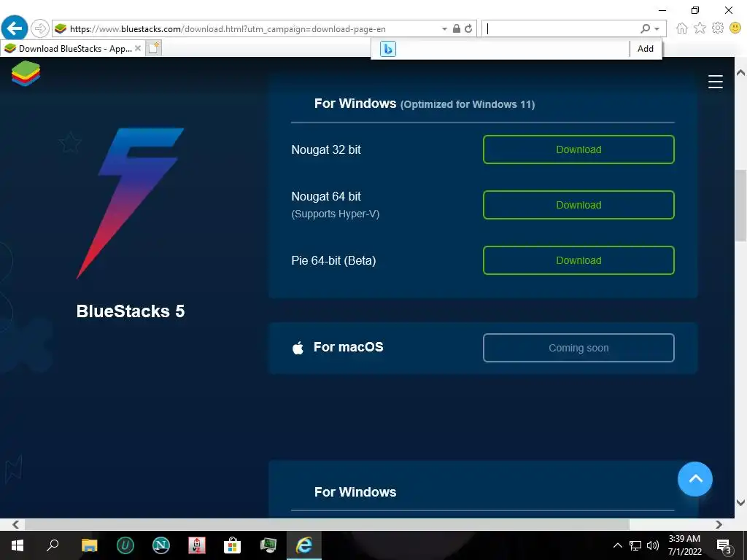Click the vertical scrollbar thumb

point(740,205)
